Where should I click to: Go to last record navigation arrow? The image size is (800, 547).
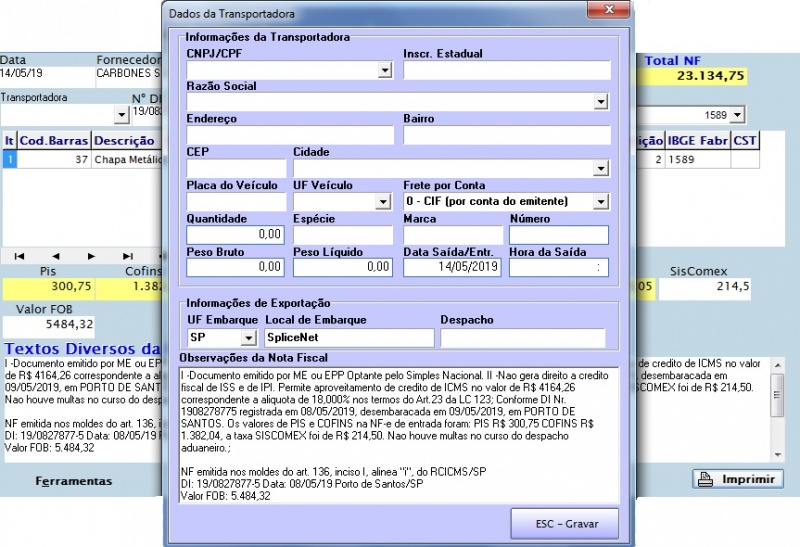(128, 256)
